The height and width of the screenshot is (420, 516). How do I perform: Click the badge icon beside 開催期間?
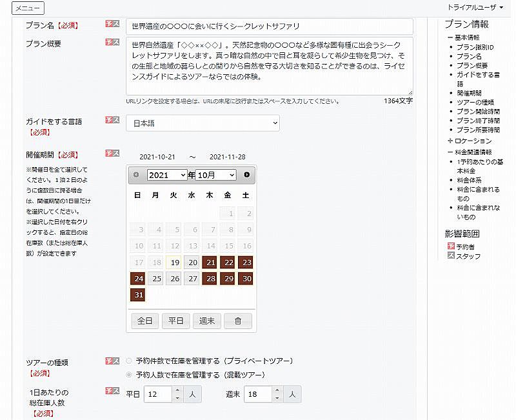coord(112,154)
